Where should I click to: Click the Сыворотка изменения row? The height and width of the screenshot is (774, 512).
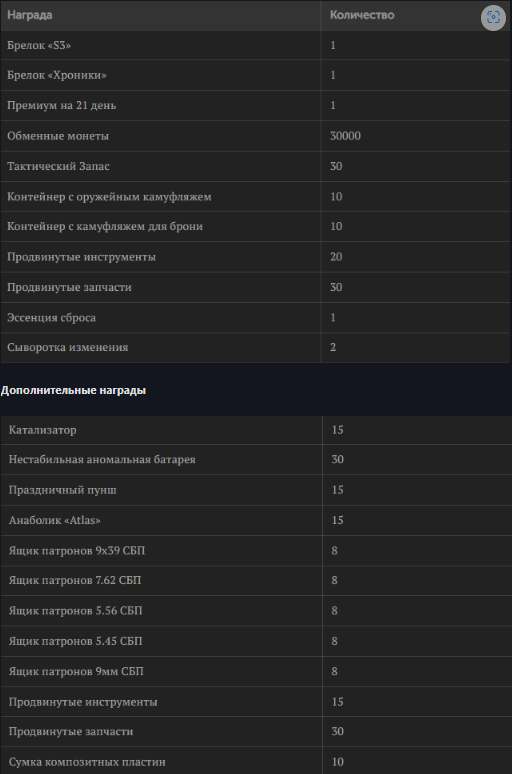[255, 348]
